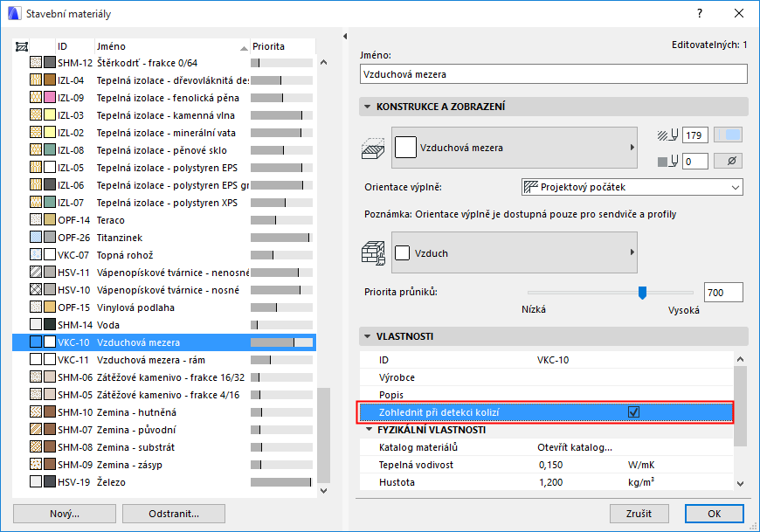The image size is (760, 532).
Task: Click the structure icon in list header
Action: coord(22,46)
